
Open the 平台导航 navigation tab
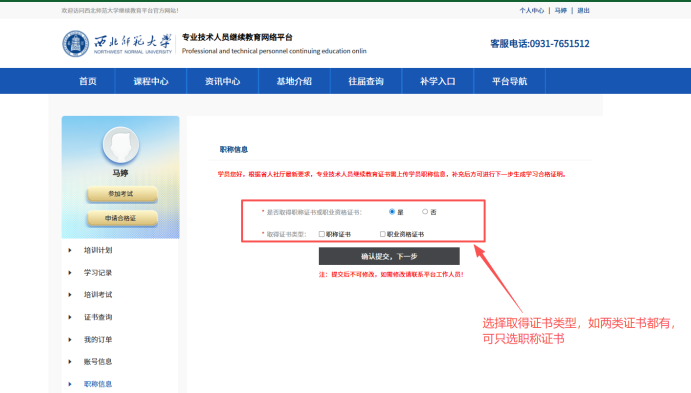click(x=509, y=81)
